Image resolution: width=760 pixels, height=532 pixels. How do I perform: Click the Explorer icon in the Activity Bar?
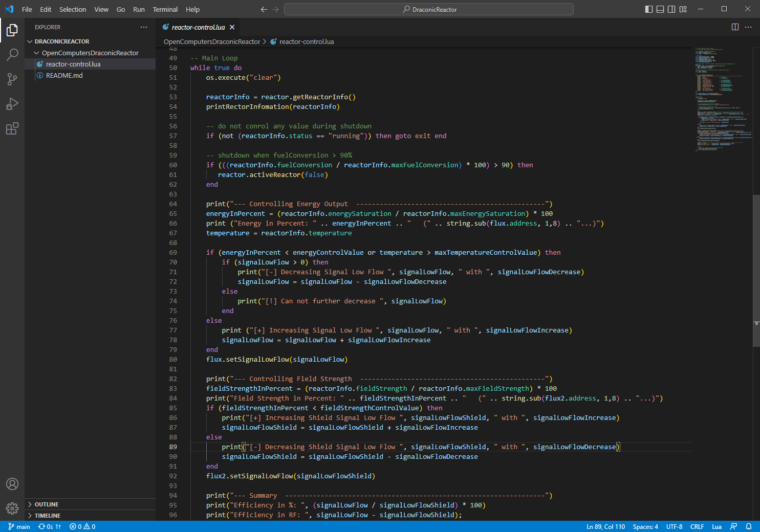[x=12, y=30]
